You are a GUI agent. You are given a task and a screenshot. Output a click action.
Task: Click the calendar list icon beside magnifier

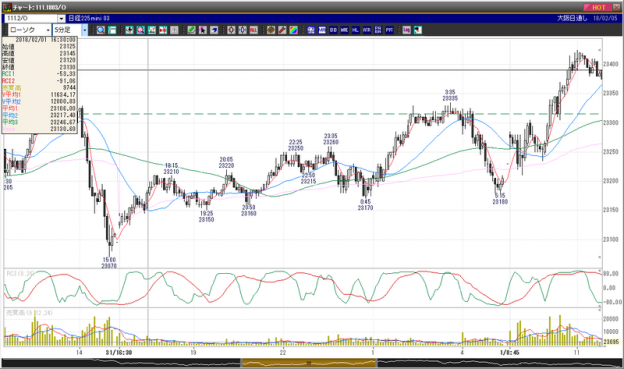point(112,30)
